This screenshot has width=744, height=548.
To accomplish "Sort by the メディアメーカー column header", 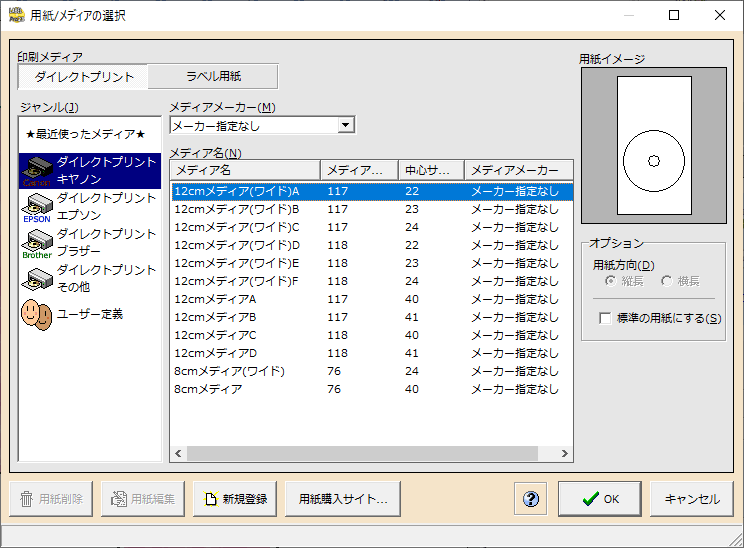I will click(x=519, y=170).
